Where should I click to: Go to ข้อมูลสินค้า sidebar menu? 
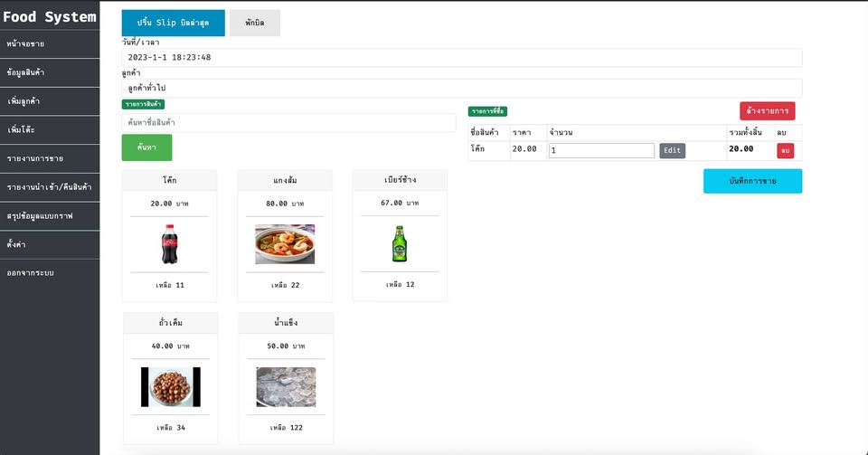[26, 72]
